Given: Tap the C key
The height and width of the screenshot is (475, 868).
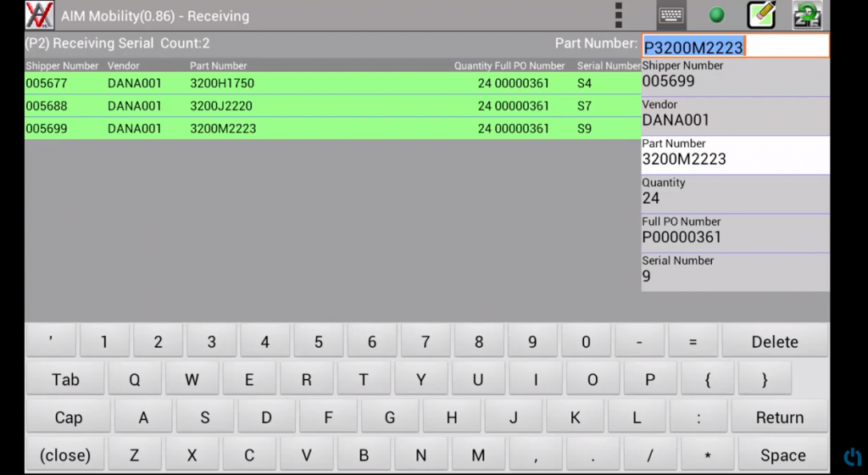Looking at the screenshot, I should click(249, 455).
